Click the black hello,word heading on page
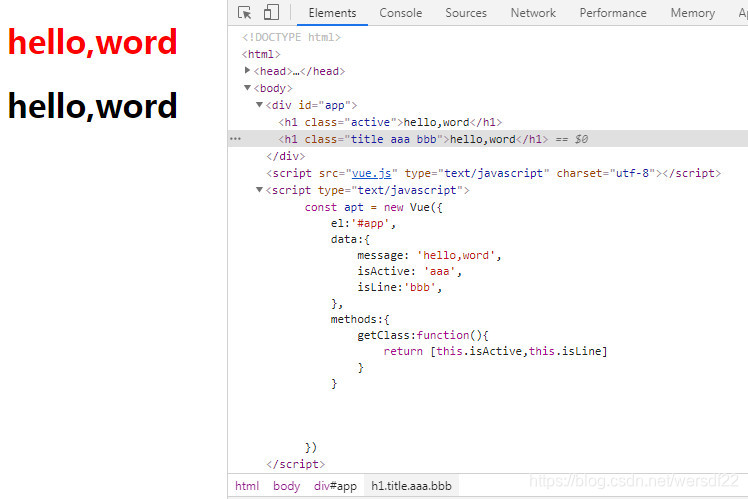Image resolution: width=748 pixels, height=499 pixels. coord(93,106)
